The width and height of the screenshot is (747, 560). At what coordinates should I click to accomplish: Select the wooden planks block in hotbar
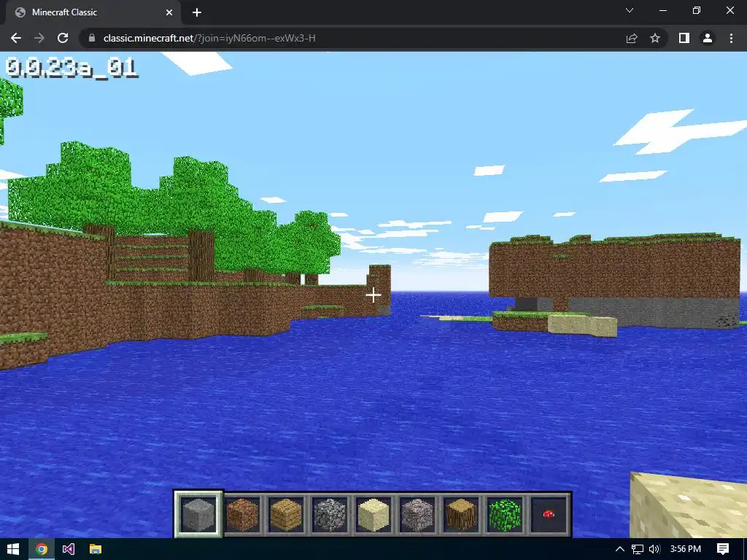[286, 514]
